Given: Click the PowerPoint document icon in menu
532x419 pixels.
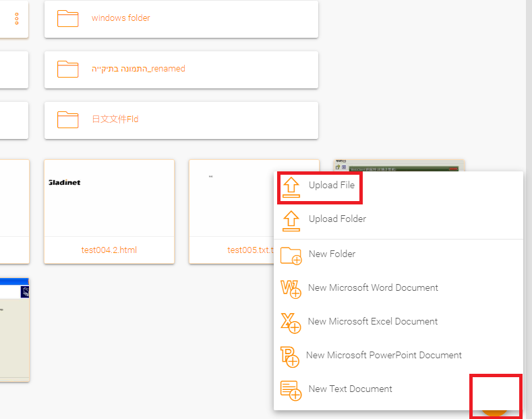Looking at the screenshot, I should (290, 356).
